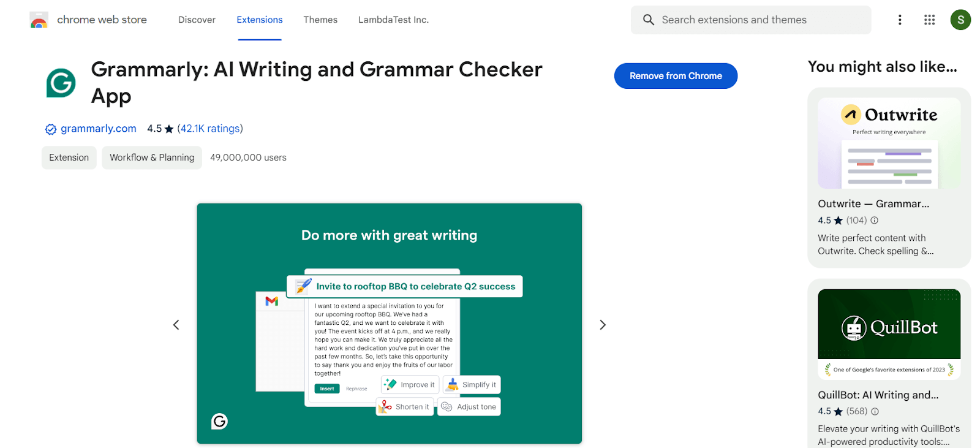
Task: Click the Improve it button in screenshot
Action: (410, 385)
